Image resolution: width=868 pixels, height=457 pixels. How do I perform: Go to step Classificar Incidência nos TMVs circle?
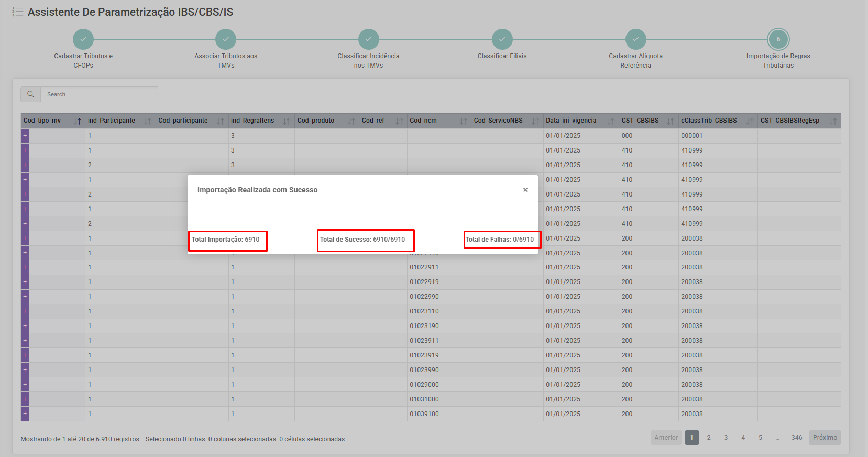(x=369, y=39)
